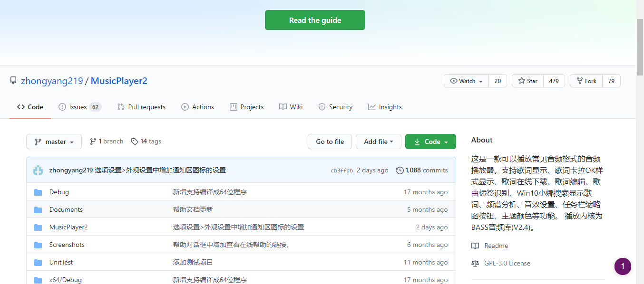Switch to the Pull requests tab

click(x=141, y=107)
